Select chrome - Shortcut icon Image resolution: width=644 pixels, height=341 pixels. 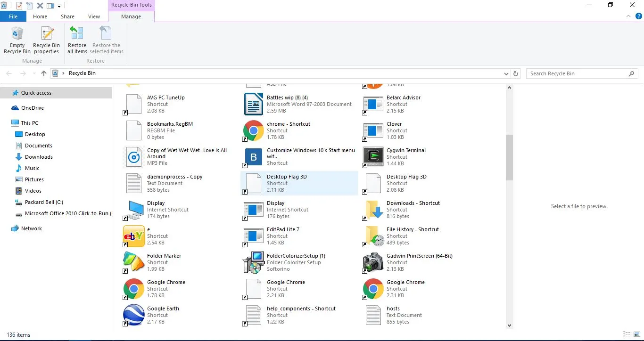(254, 130)
